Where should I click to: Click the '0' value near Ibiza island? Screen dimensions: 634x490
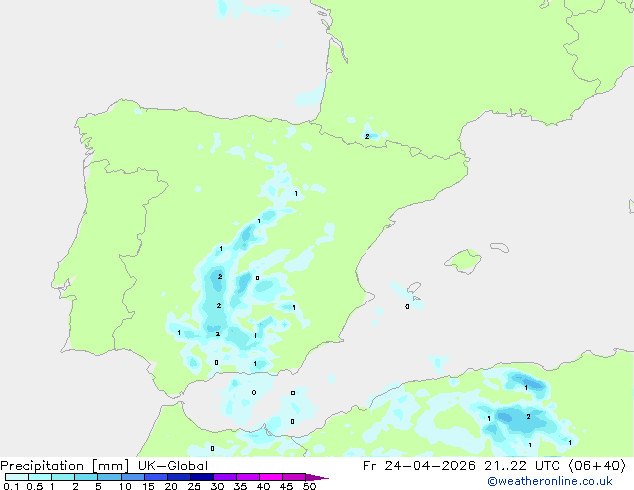[407, 306]
